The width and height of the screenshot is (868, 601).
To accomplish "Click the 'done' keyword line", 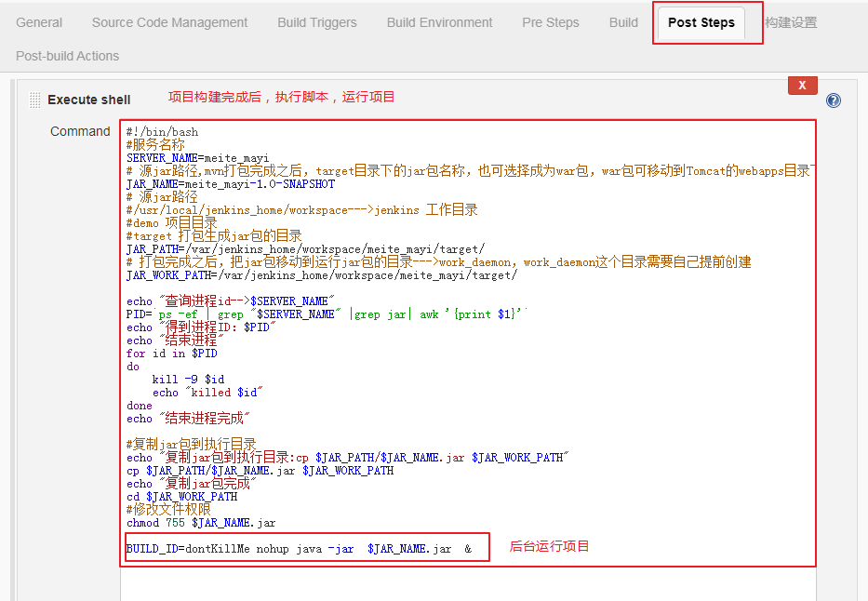I will click(139, 406).
